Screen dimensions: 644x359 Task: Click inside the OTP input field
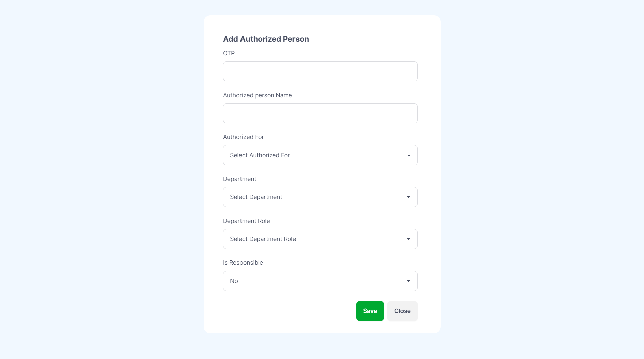pos(320,71)
